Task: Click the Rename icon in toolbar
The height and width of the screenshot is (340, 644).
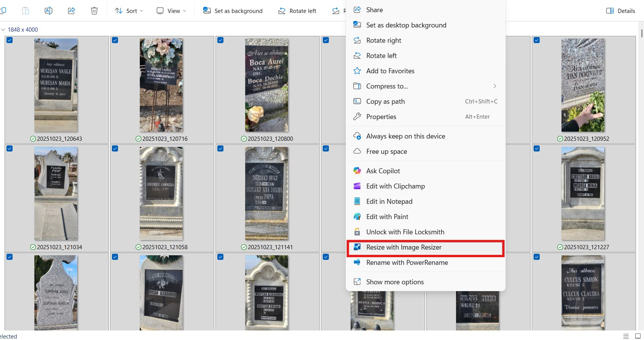Action: tap(49, 11)
